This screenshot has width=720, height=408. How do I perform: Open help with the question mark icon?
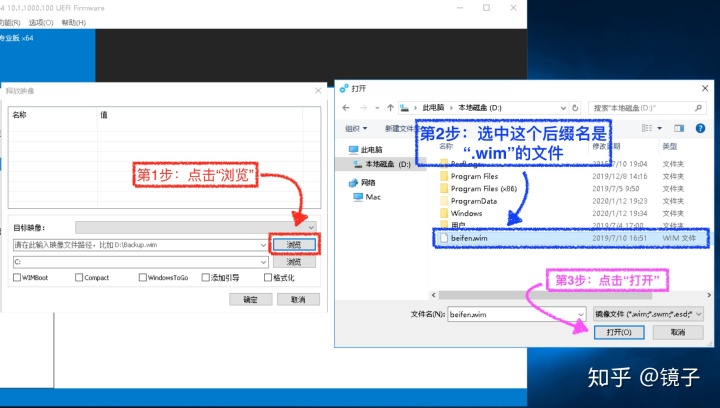[700, 129]
